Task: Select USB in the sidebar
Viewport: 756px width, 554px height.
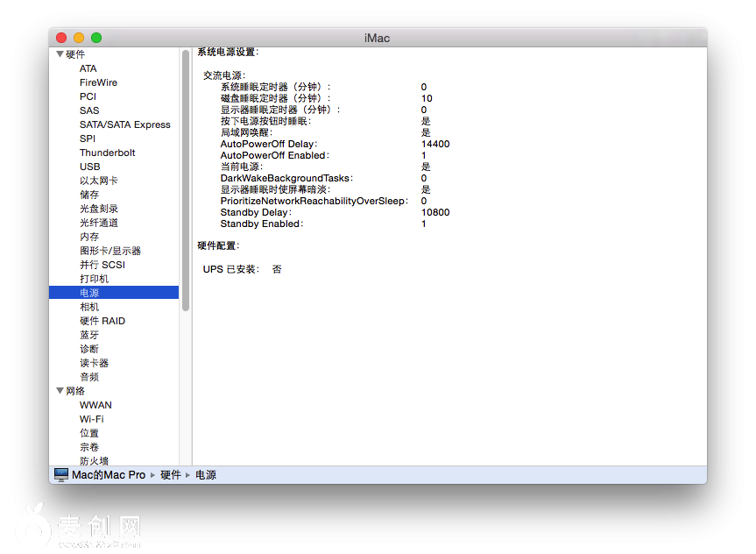Action: tap(89, 167)
